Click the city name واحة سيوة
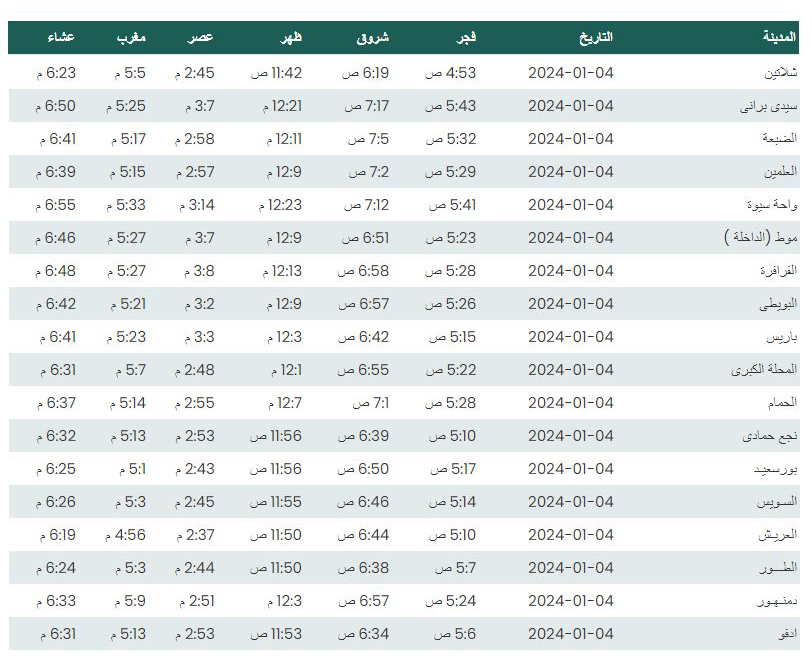 click(772, 205)
